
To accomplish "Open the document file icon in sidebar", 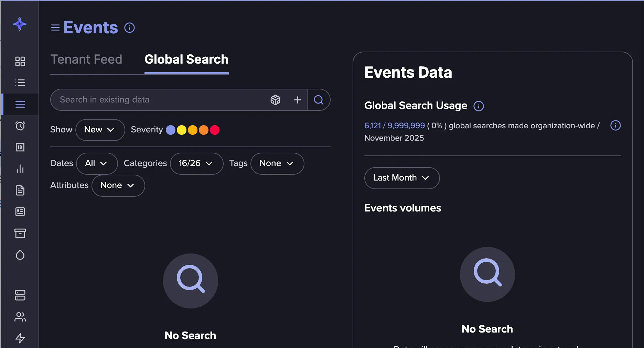I will [x=20, y=190].
